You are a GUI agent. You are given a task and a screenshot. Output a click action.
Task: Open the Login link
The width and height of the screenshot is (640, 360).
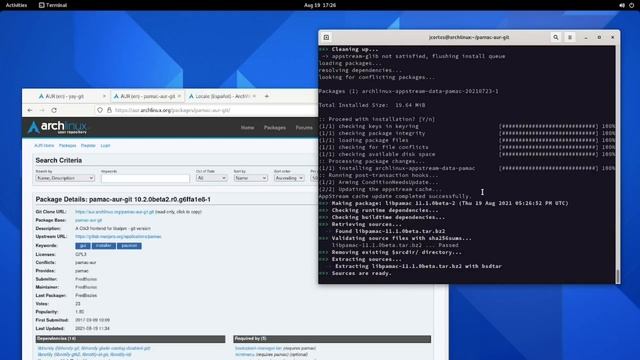click(105, 146)
